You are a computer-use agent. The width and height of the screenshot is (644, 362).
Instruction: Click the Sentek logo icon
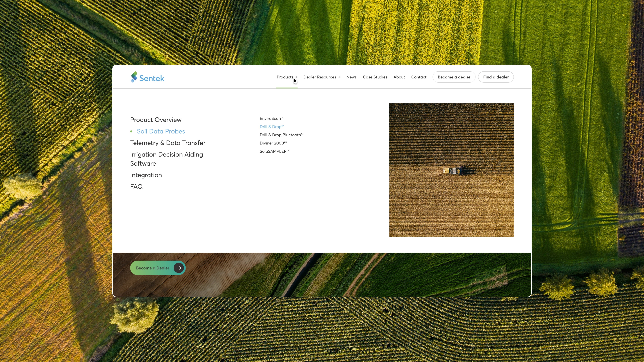pos(134,77)
